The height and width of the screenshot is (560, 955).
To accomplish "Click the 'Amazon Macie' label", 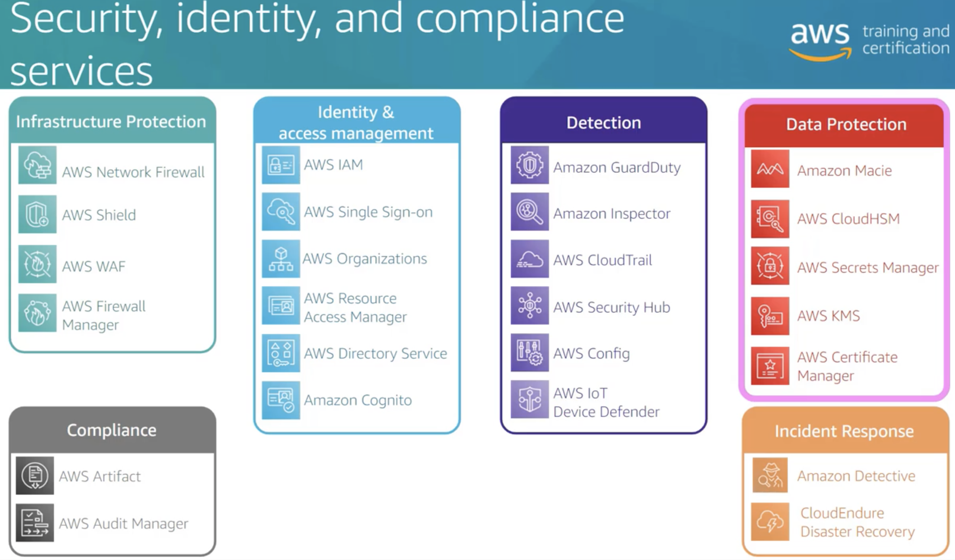I will (x=844, y=171).
